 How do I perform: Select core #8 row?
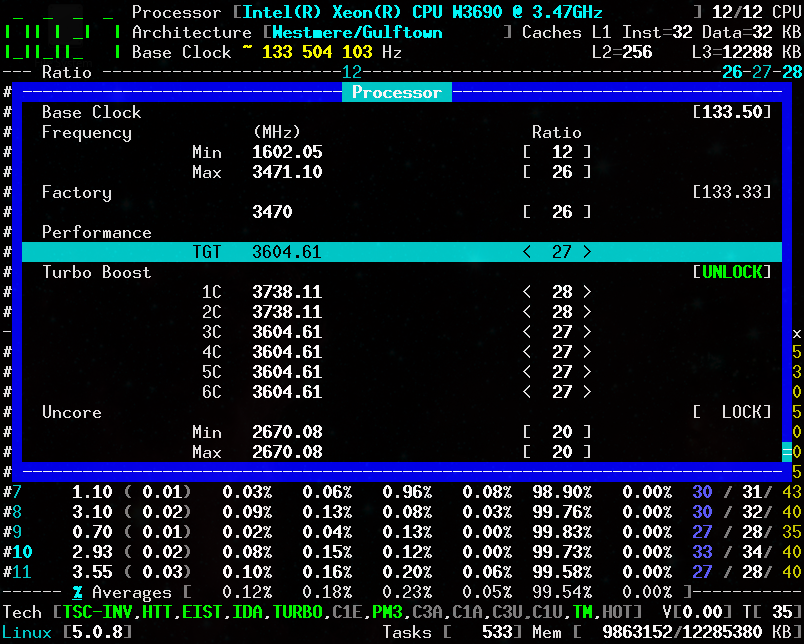402,512
